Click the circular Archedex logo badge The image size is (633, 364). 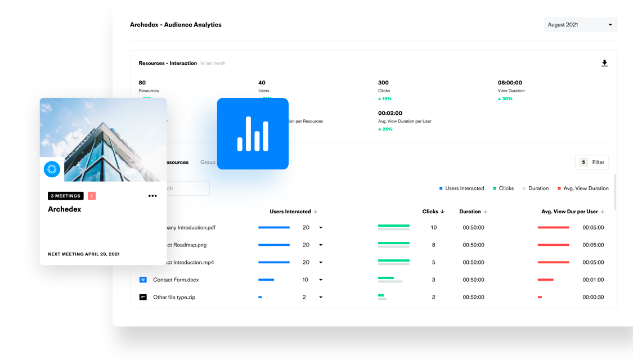(52, 169)
